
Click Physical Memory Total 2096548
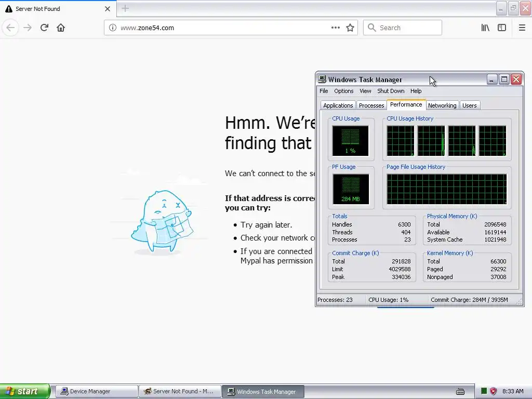[x=495, y=224]
